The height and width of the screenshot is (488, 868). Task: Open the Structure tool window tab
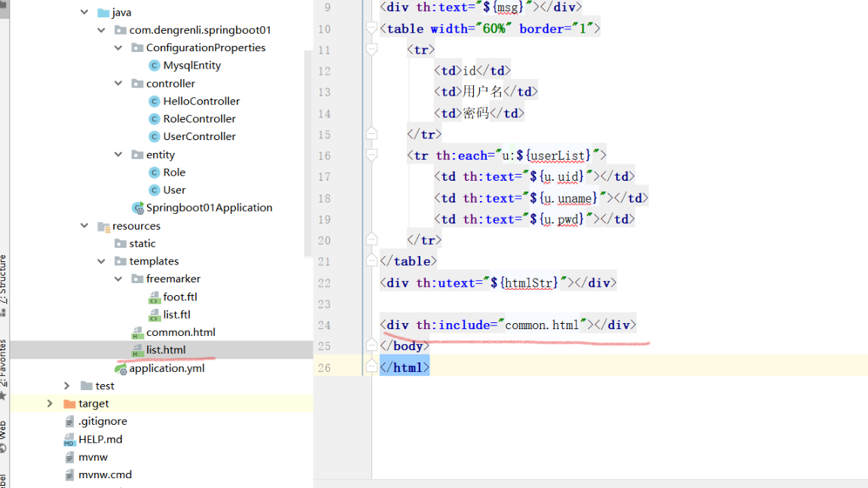[x=4, y=285]
